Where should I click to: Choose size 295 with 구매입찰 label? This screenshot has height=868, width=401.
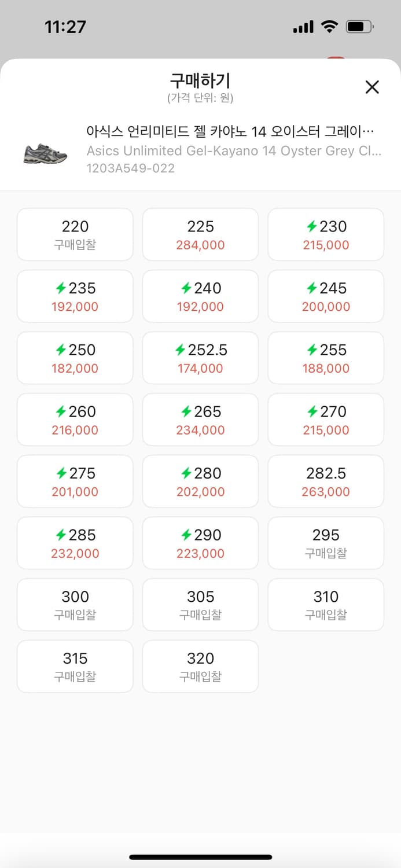pos(325,543)
